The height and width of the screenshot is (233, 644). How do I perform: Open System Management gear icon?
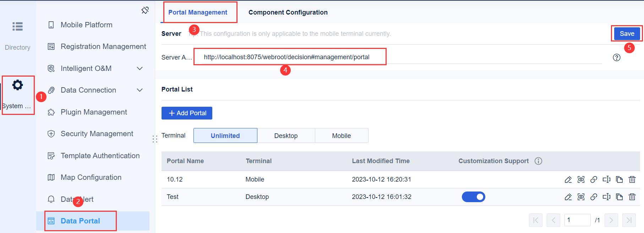point(17,85)
